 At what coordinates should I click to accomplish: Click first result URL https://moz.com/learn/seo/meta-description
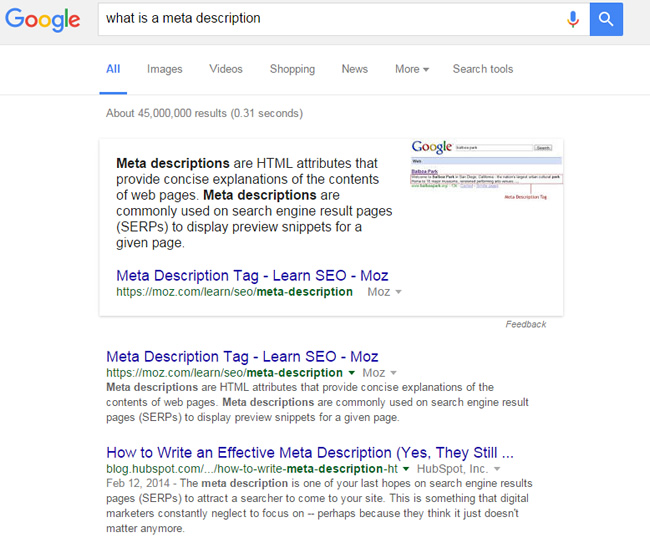224,373
